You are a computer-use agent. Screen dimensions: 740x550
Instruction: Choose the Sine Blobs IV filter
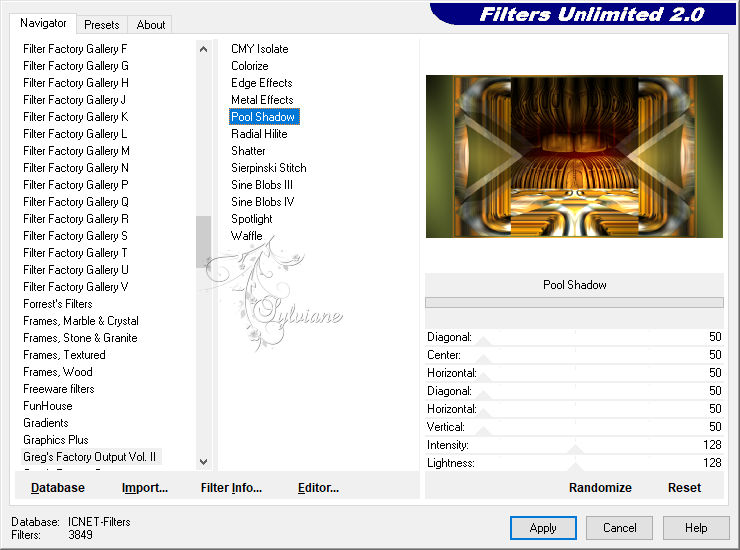tap(262, 202)
